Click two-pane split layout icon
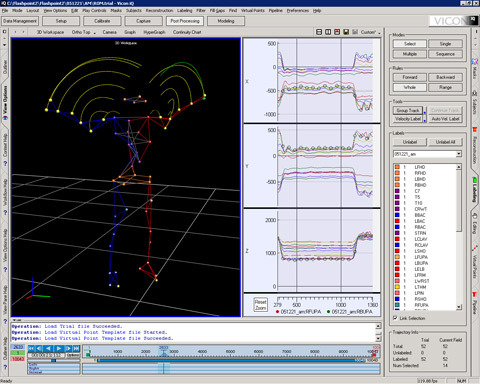 (x=328, y=32)
